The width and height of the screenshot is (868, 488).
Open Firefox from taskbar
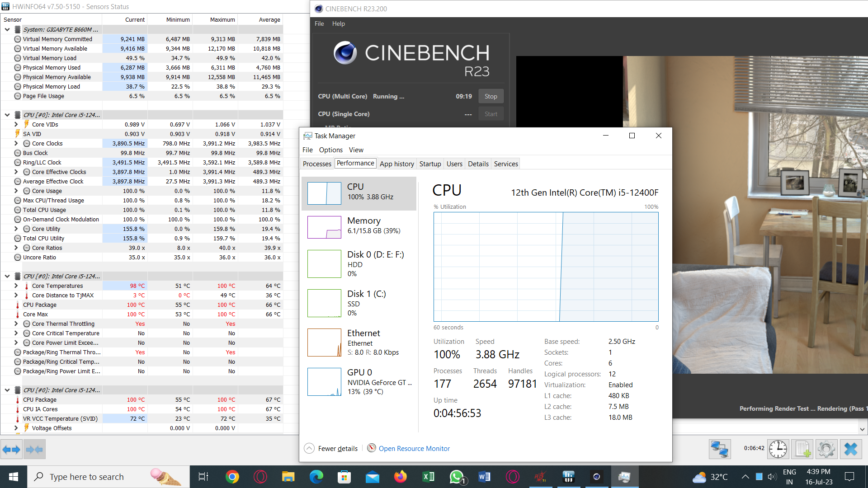pyautogui.click(x=401, y=477)
